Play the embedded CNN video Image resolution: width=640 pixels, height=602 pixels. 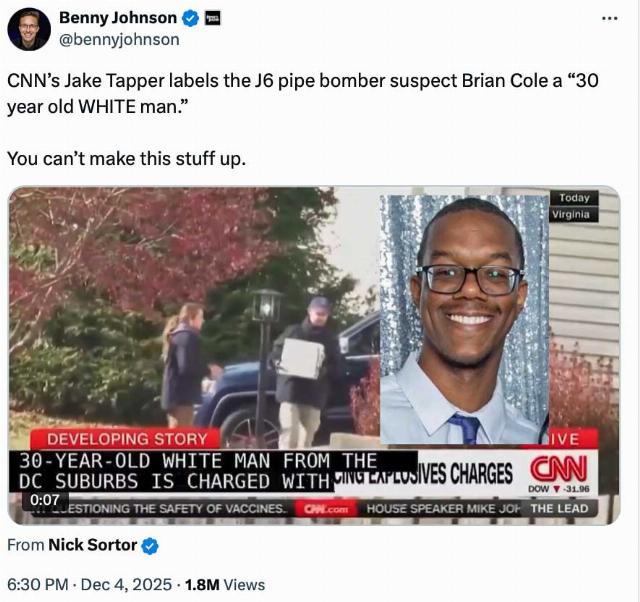click(x=314, y=355)
